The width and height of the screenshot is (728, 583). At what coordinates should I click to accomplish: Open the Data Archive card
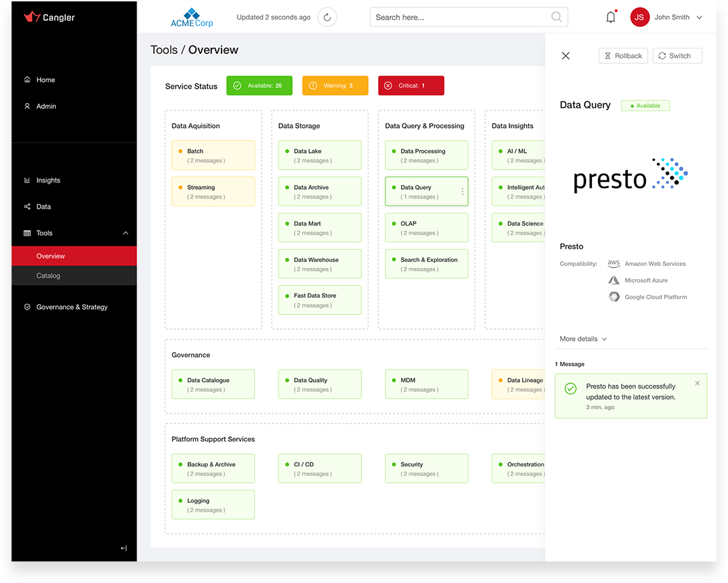click(x=320, y=191)
